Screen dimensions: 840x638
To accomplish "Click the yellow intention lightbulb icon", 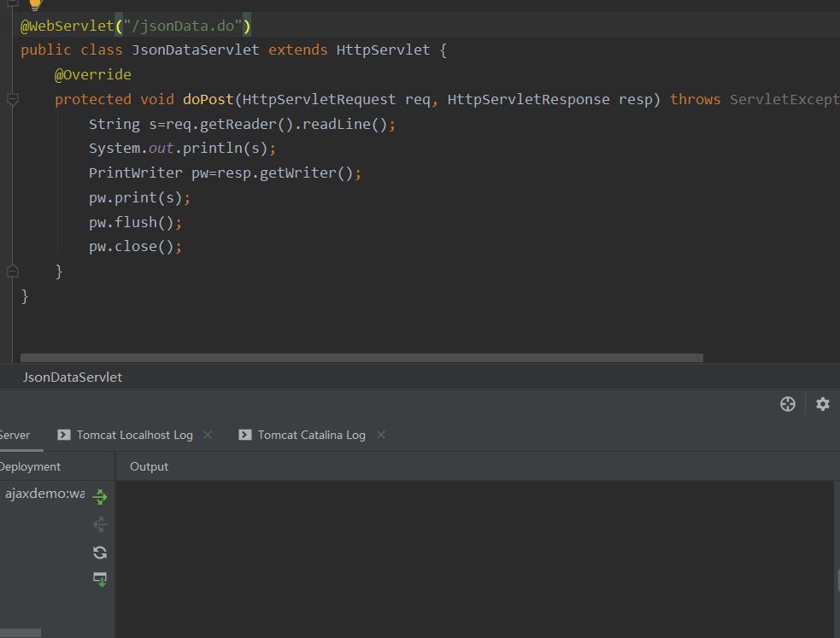I will point(35,4).
